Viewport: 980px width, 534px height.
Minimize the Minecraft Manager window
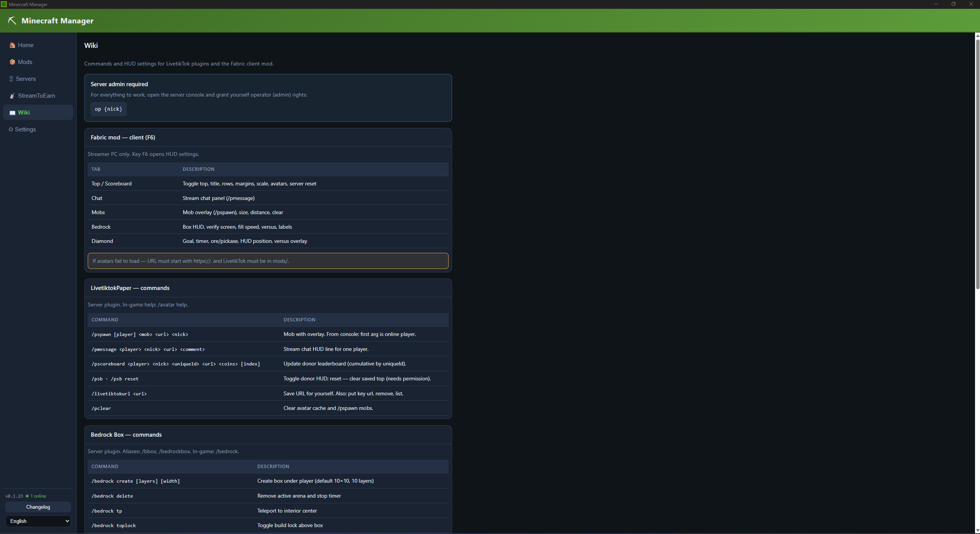936,4
